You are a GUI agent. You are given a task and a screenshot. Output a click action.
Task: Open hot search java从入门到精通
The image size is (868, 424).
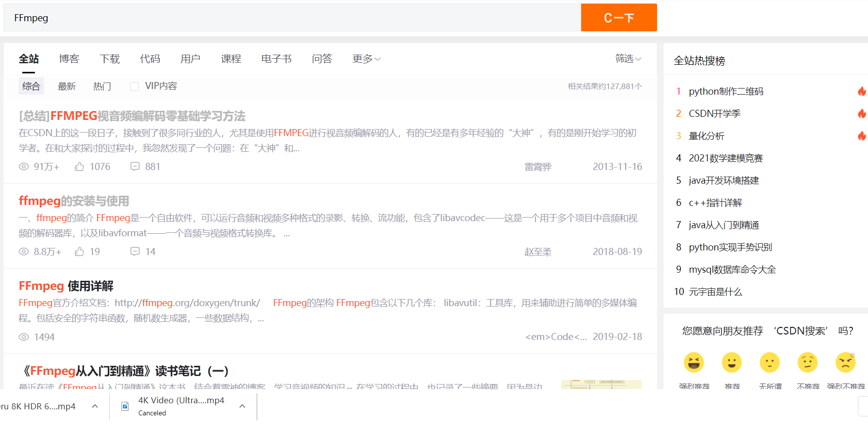click(723, 225)
